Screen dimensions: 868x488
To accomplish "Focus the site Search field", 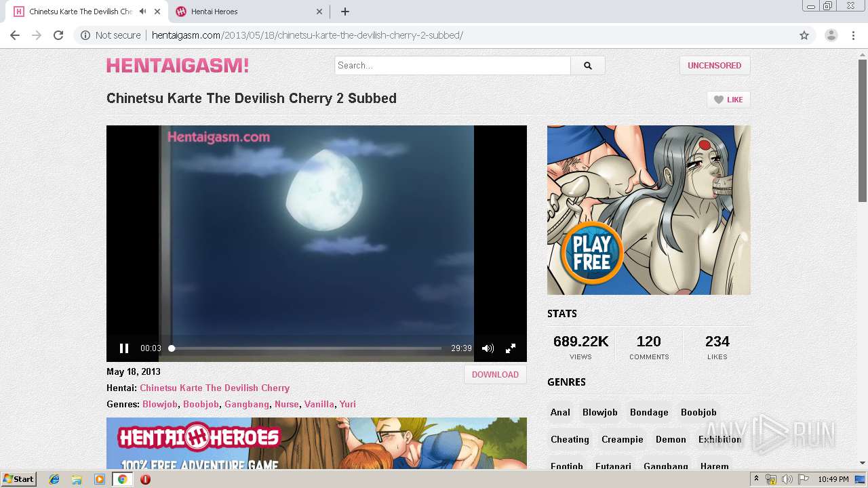I will pyautogui.click(x=452, y=66).
